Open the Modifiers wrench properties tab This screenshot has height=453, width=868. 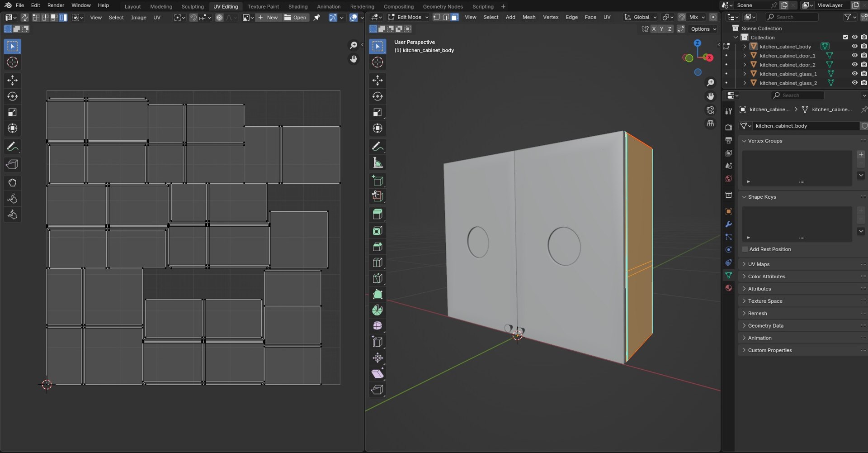point(728,224)
